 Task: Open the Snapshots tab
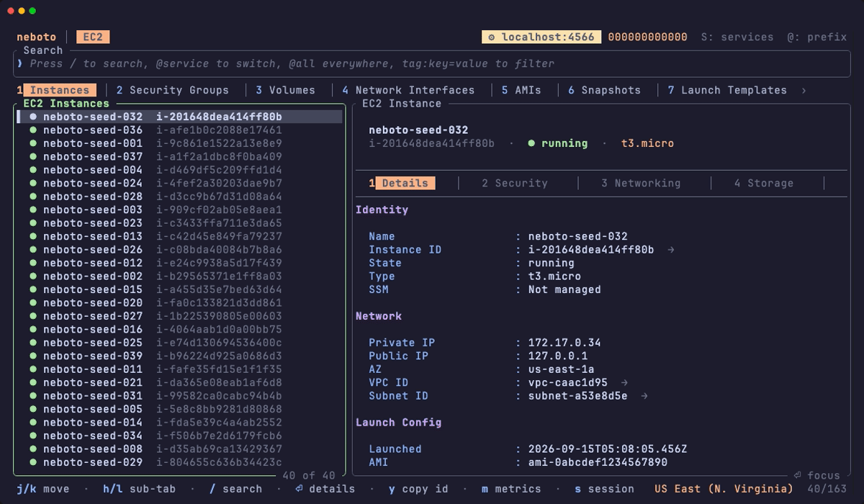click(x=604, y=91)
